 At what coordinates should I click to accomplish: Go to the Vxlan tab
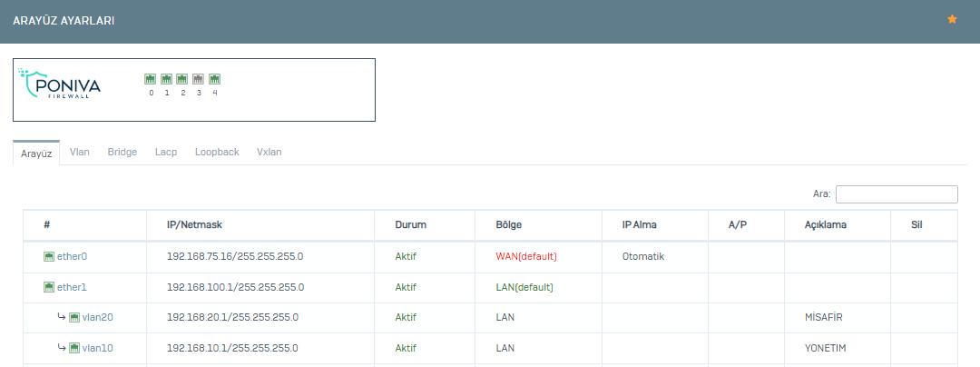(x=269, y=152)
